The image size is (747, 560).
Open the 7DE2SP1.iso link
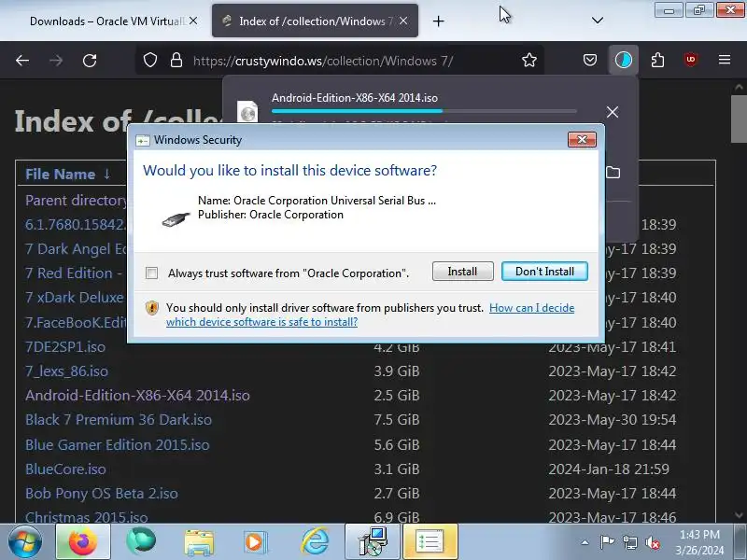click(65, 346)
